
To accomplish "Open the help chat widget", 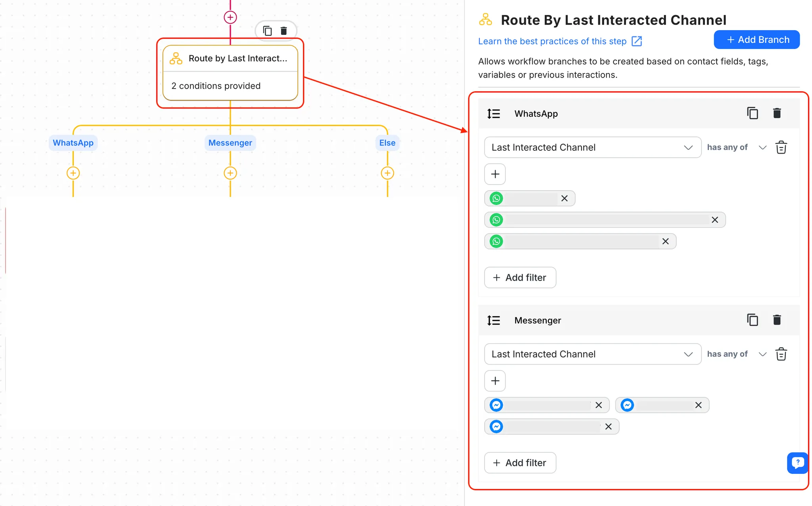I will tap(797, 462).
